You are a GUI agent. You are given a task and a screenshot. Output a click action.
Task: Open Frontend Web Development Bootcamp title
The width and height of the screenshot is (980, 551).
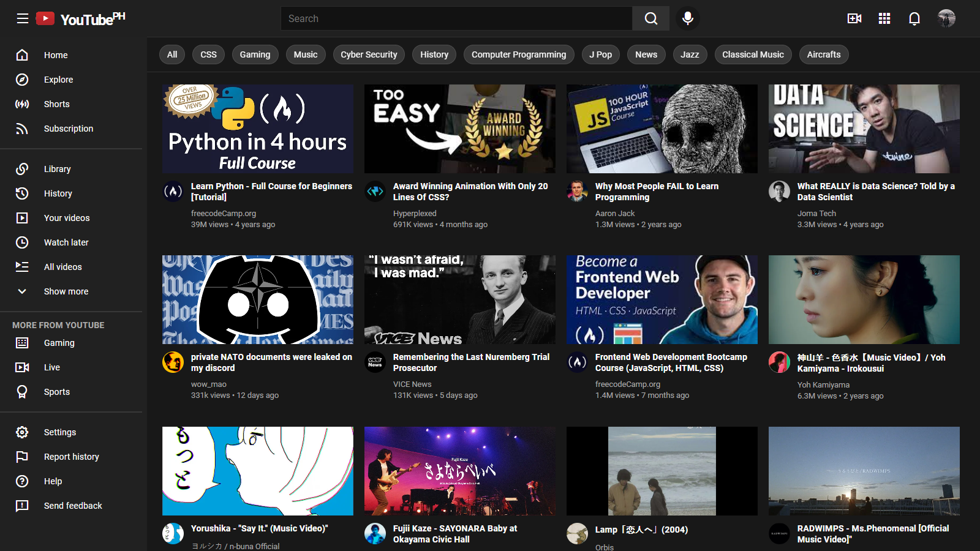point(671,362)
